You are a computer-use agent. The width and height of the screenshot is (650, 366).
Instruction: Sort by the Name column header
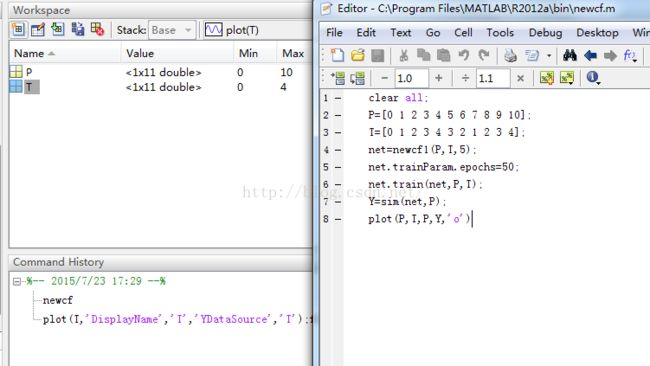point(34,53)
